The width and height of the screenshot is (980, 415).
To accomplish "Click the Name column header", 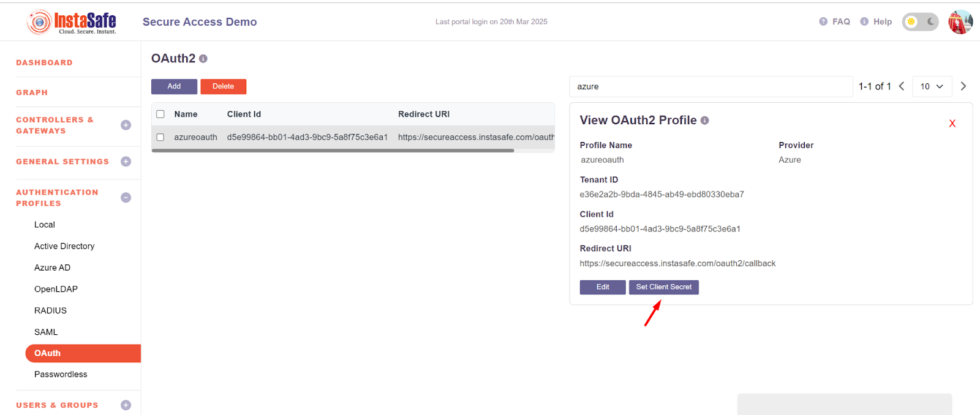I will point(186,114).
